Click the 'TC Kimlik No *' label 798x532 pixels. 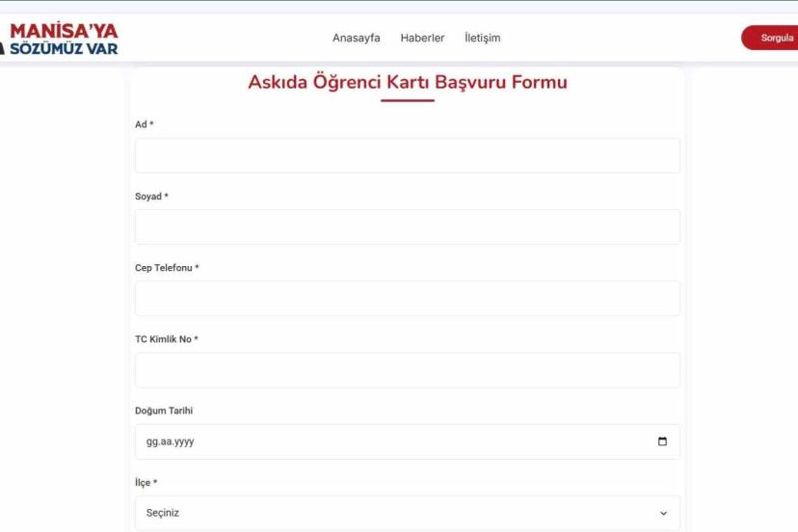[166, 339]
